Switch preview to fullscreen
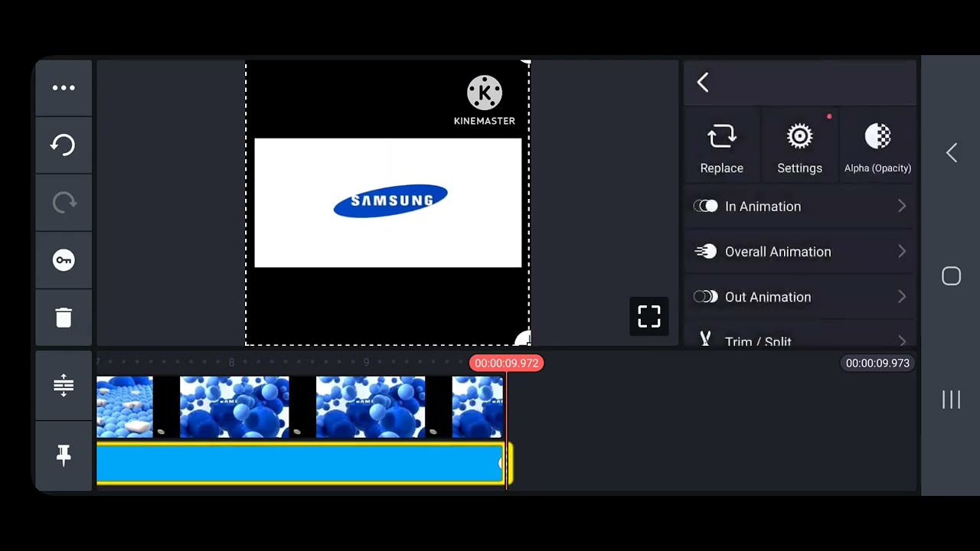Screen dimensions: 980x551 point(649,316)
